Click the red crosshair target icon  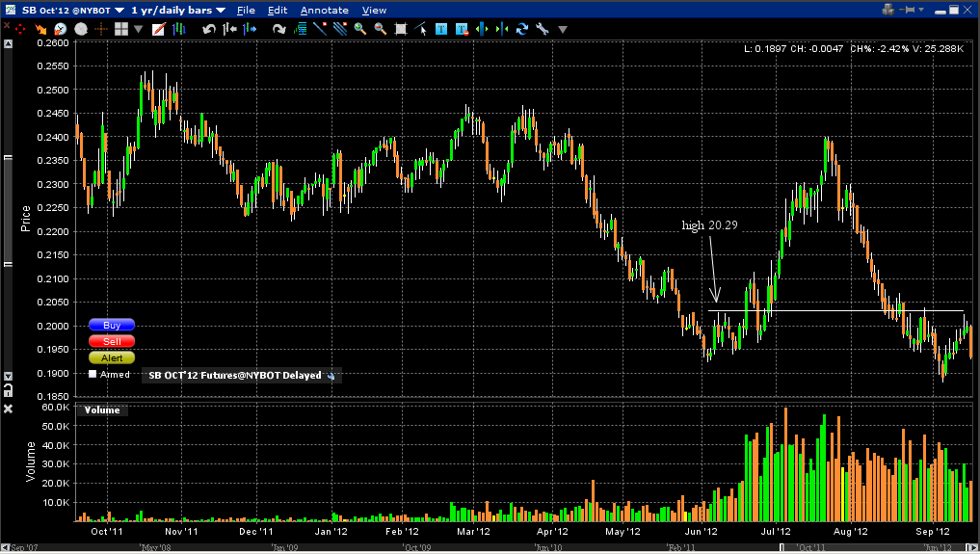click(x=20, y=29)
